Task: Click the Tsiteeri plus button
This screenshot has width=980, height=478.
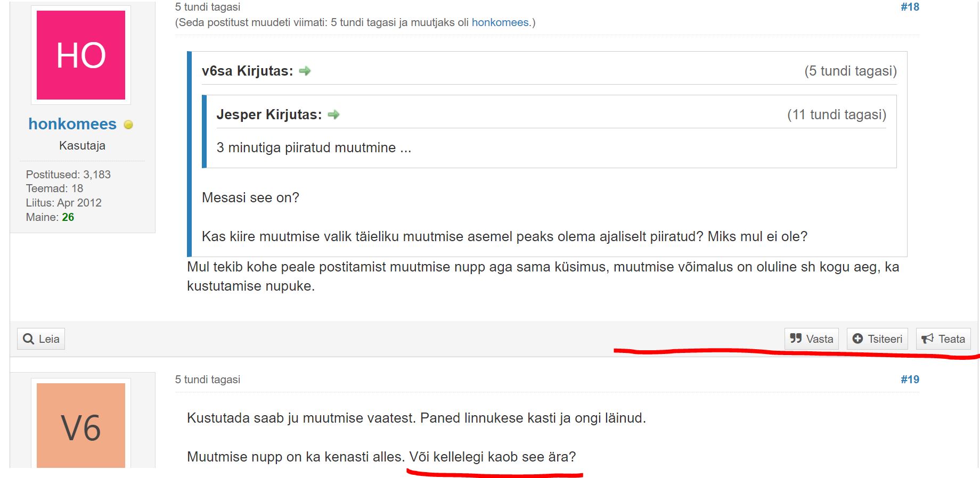Action: (877, 339)
